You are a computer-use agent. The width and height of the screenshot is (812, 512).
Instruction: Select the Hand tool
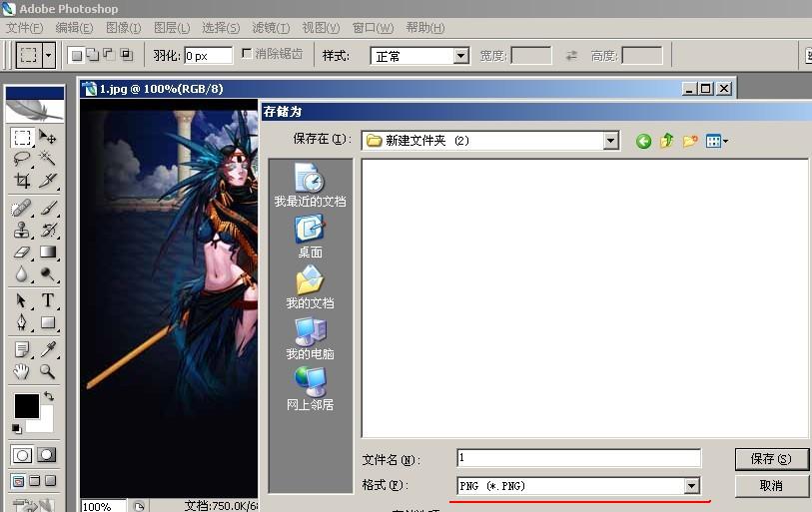click(22, 371)
